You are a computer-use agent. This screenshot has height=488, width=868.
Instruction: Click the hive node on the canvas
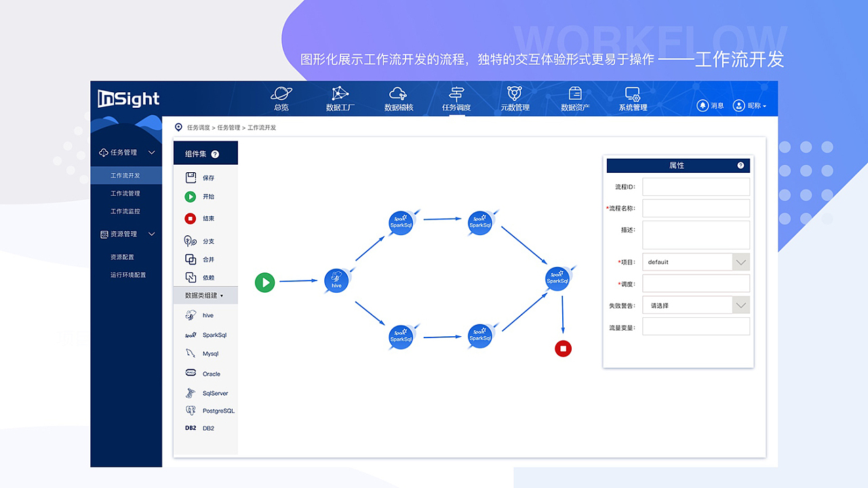pyautogui.click(x=336, y=281)
